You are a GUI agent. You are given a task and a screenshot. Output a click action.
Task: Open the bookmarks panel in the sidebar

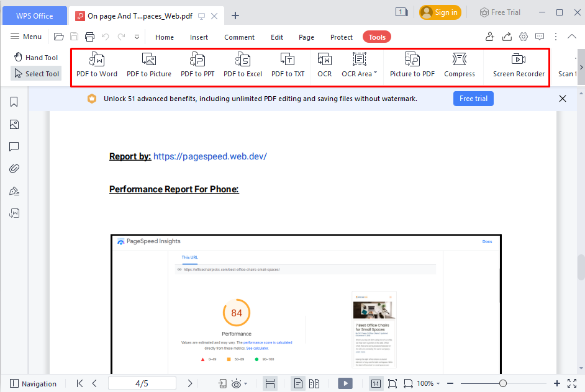(x=14, y=102)
